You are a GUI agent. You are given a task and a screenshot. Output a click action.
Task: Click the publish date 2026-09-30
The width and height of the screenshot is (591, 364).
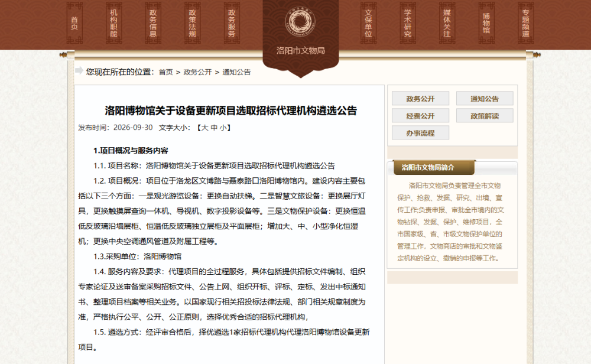click(x=133, y=128)
